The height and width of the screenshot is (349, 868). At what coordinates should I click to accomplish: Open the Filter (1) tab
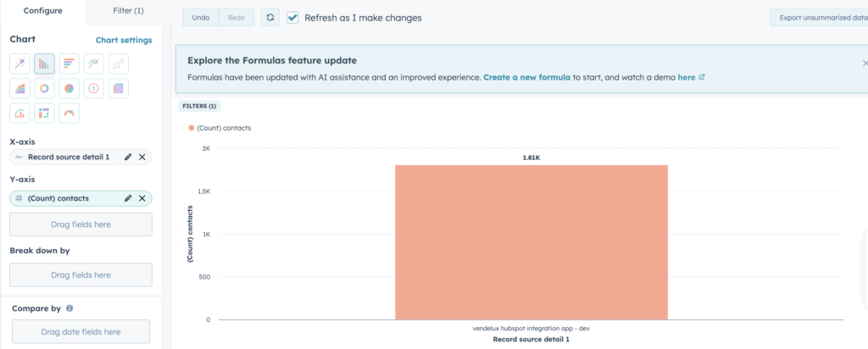[129, 10]
